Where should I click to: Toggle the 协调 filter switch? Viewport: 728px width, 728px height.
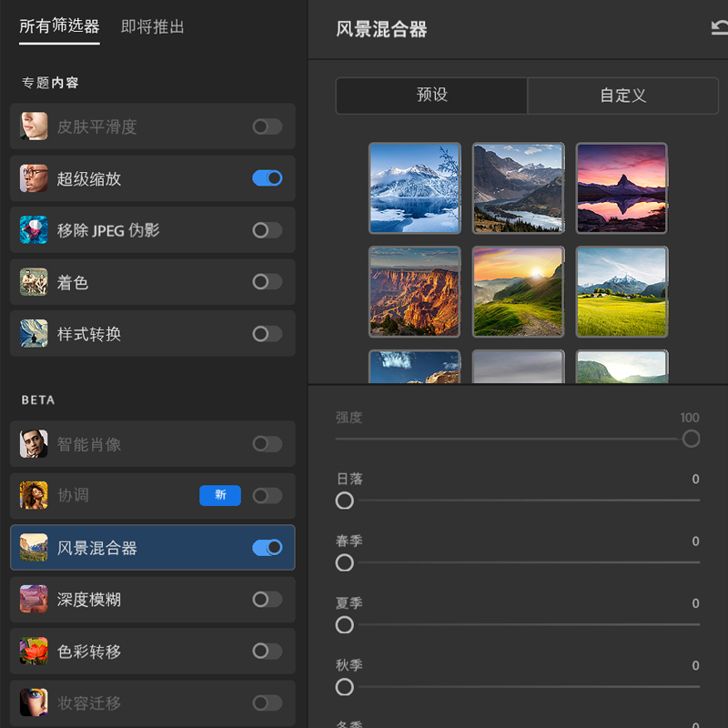pyautogui.click(x=268, y=495)
